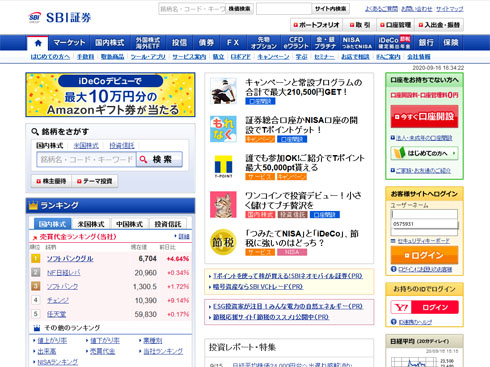
Task: Open the iDeCo Amazon gift banner
Action: (110, 95)
